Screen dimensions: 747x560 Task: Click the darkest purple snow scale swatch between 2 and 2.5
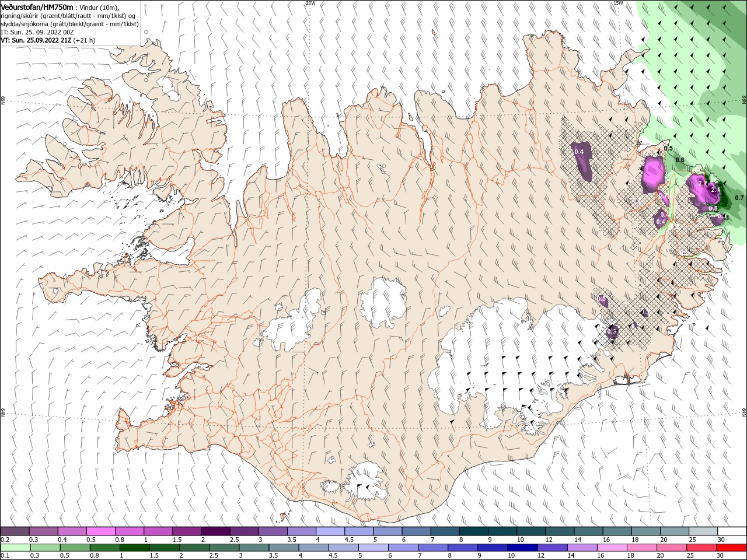tap(215, 531)
